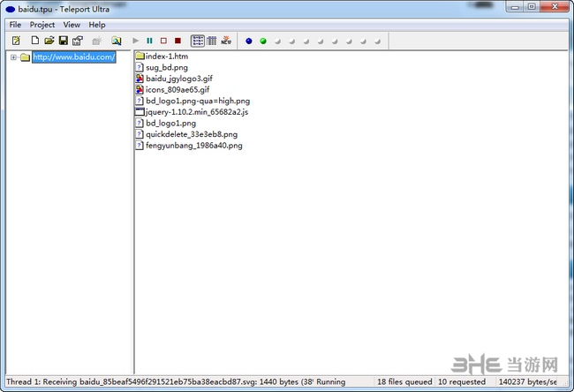Switch to column details view
This screenshot has height=392, width=574.
pos(212,41)
